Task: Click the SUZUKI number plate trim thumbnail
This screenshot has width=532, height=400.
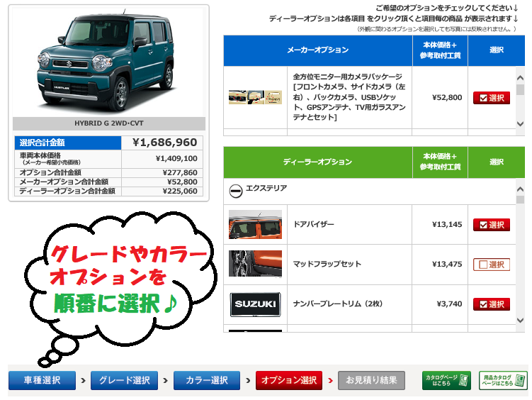Action: click(255, 304)
